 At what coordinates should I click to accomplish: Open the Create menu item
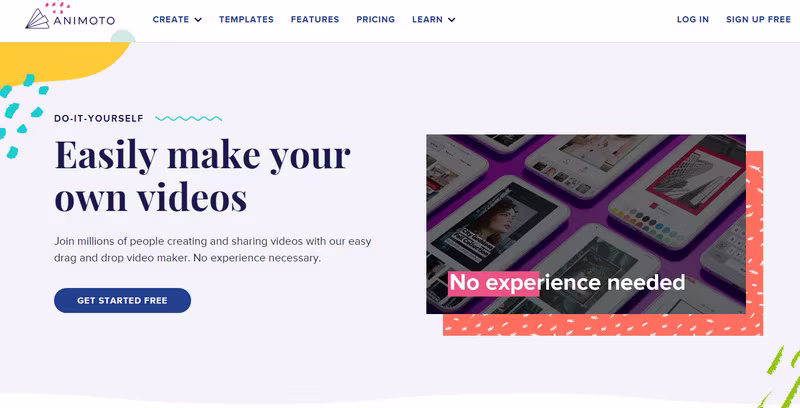[x=171, y=19]
